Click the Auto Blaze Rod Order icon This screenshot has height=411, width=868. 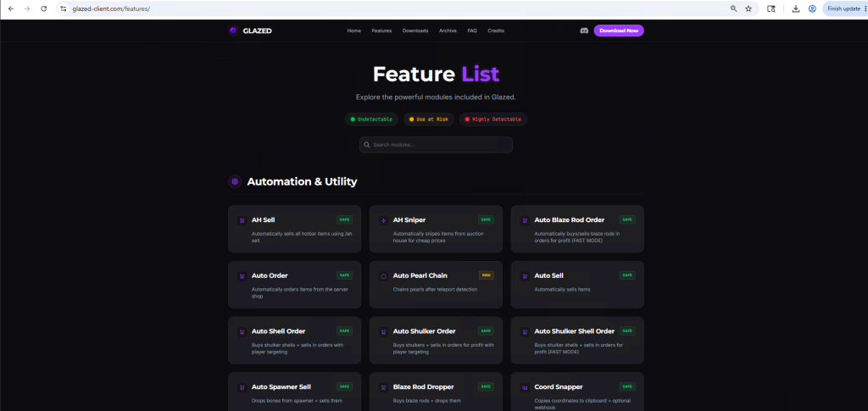click(x=524, y=220)
